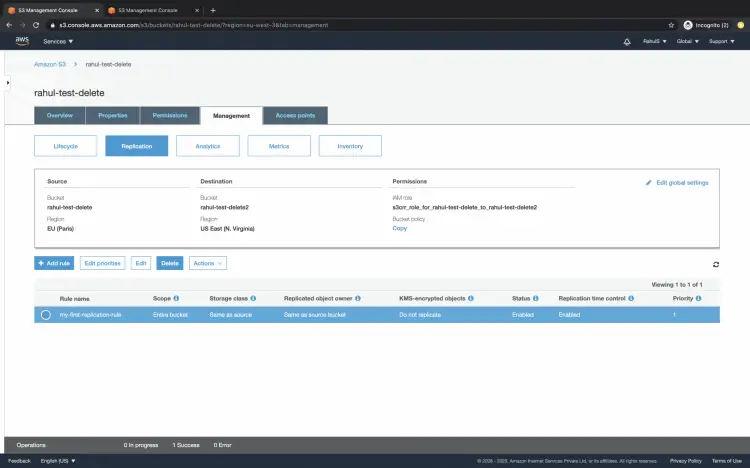
Task: Select the Replication section button
Action: coord(137,146)
